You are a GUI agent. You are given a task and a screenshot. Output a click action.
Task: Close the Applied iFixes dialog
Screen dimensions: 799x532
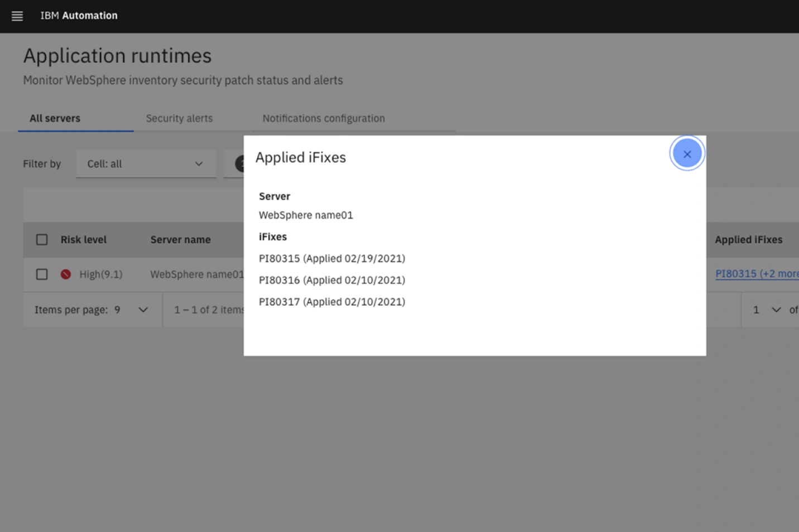tap(687, 153)
